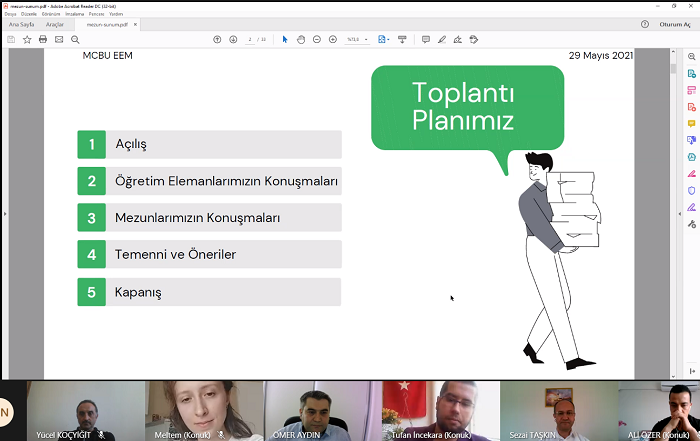The height and width of the screenshot is (441, 700).
Task: Go to next page with down arrow
Action: point(233,39)
